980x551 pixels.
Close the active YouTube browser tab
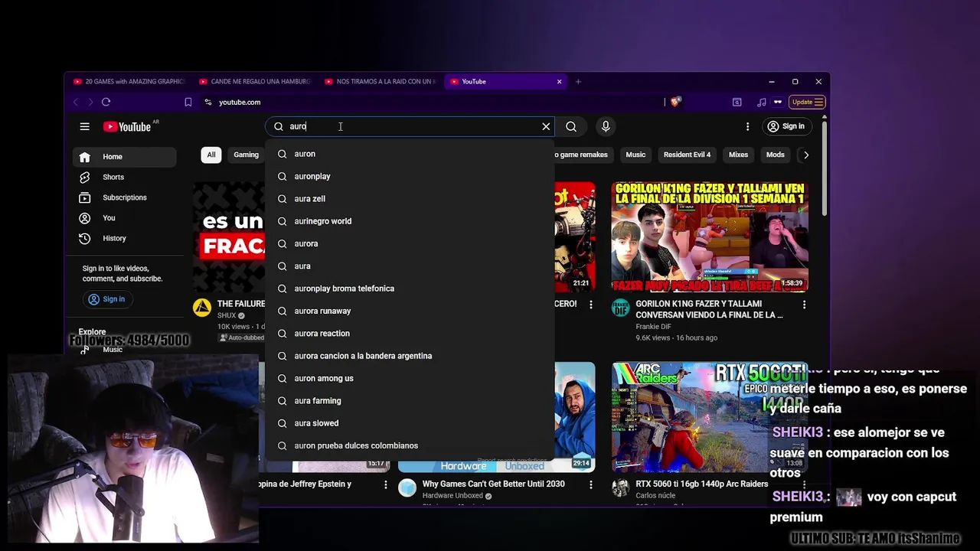(x=559, y=81)
